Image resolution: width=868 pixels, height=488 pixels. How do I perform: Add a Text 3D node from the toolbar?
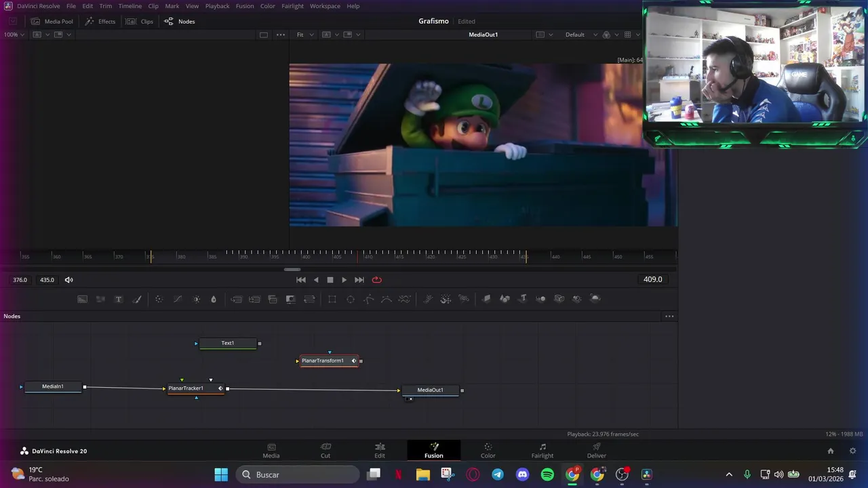523,299
